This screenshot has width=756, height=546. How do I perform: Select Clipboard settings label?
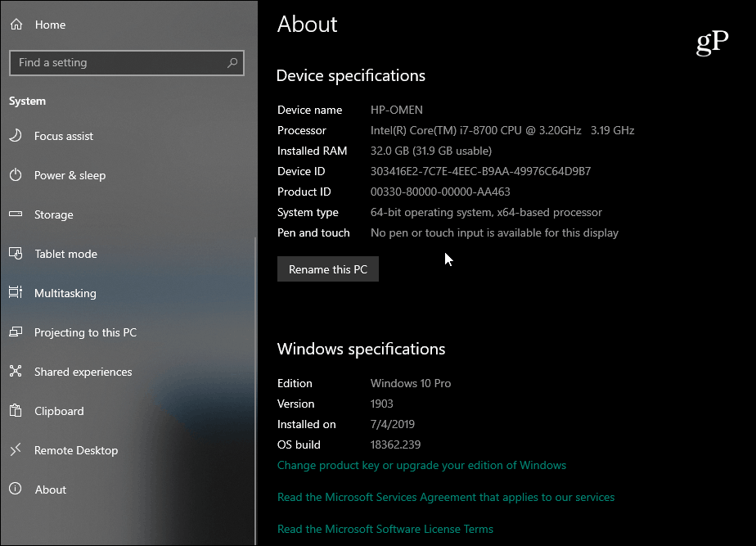[x=59, y=411]
